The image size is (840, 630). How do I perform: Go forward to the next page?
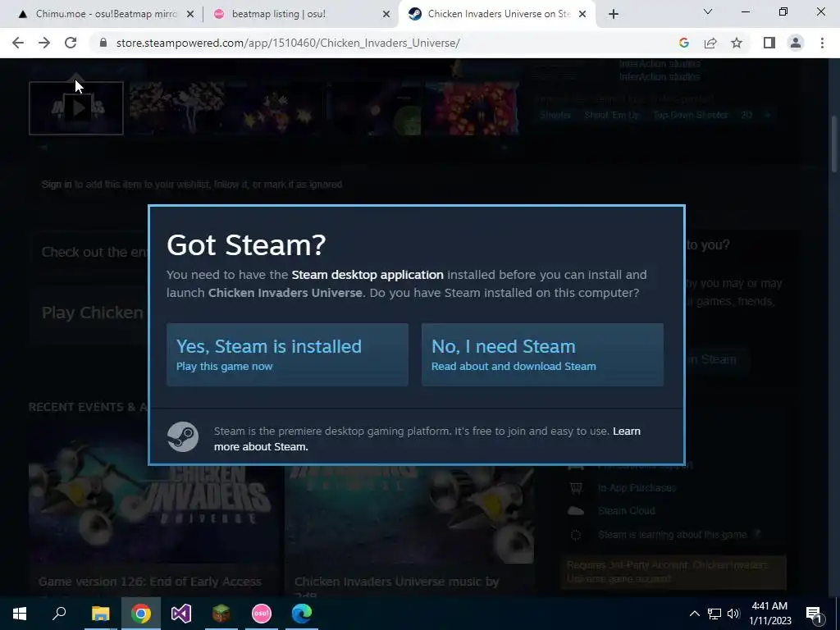pyautogui.click(x=44, y=43)
